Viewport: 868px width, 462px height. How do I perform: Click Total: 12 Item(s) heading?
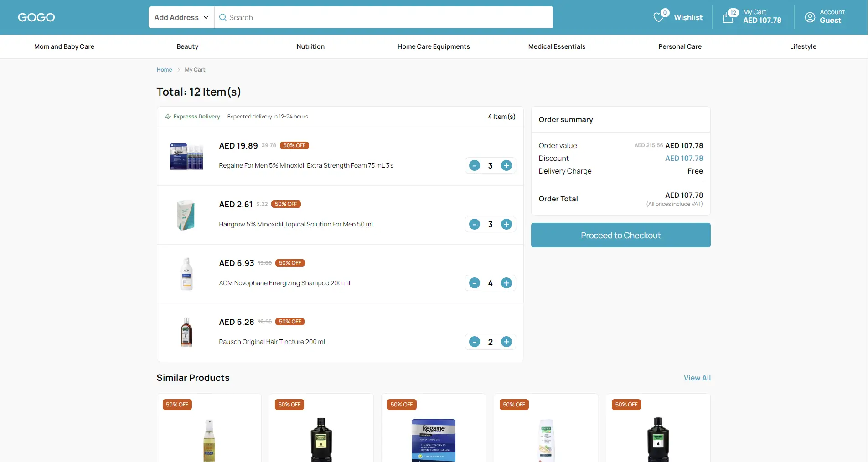tap(199, 92)
